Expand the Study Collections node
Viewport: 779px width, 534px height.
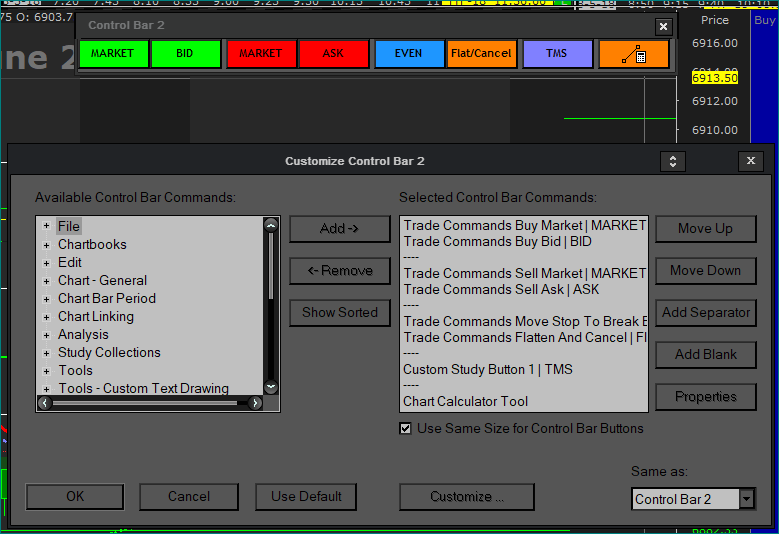click(46, 353)
